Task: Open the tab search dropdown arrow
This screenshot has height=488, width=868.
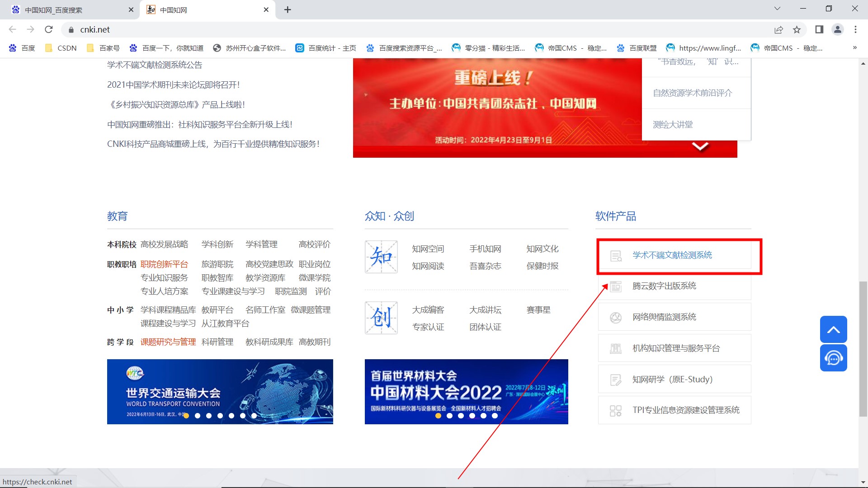Action: pos(777,9)
